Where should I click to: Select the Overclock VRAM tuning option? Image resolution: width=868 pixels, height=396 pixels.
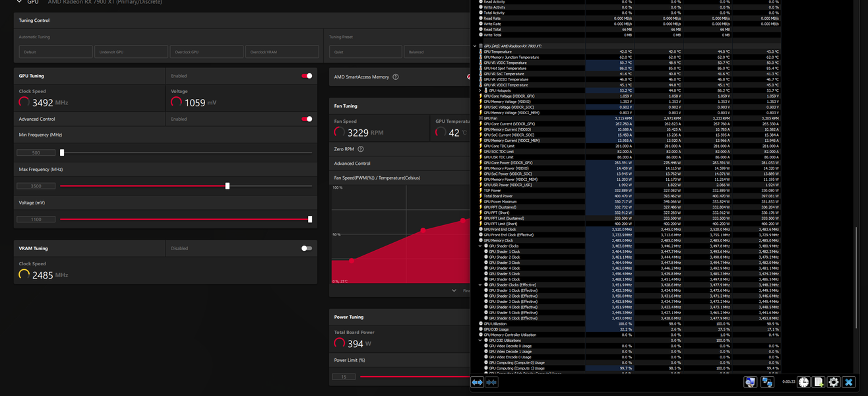click(x=282, y=51)
